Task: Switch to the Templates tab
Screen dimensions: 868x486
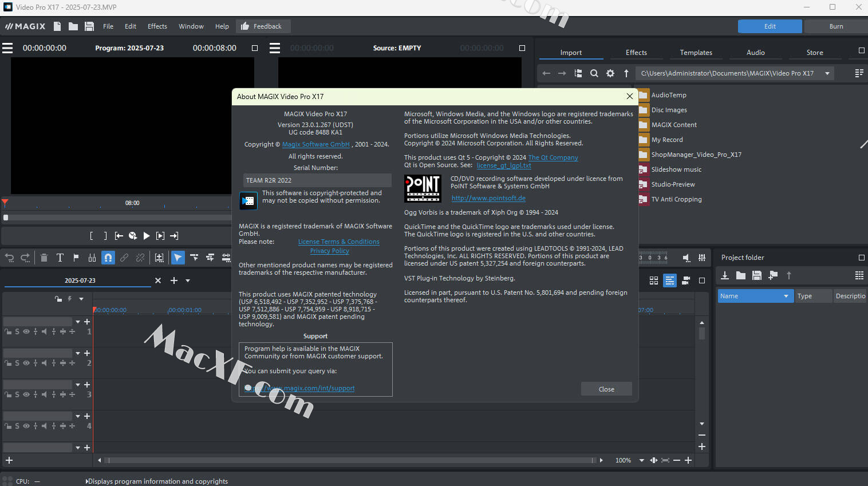Action: point(696,52)
